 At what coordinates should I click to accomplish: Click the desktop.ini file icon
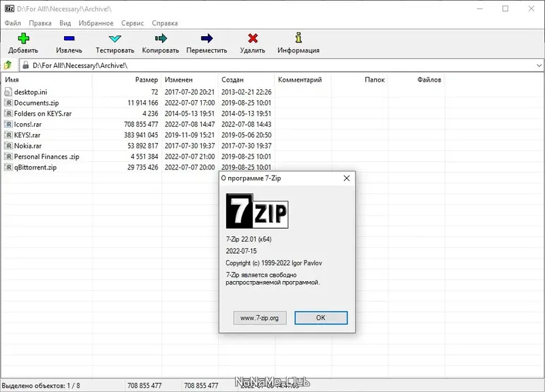(x=8, y=92)
